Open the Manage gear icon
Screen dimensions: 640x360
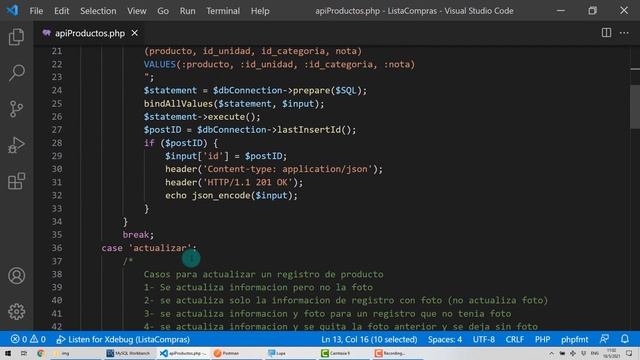tap(16, 311)
